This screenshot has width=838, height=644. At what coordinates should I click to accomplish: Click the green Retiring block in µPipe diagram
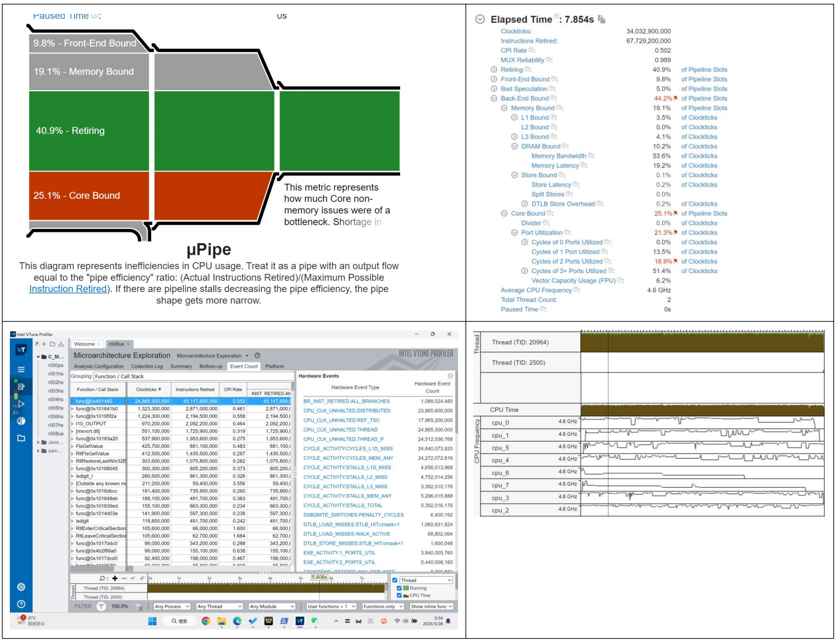[x=89, y=130]
